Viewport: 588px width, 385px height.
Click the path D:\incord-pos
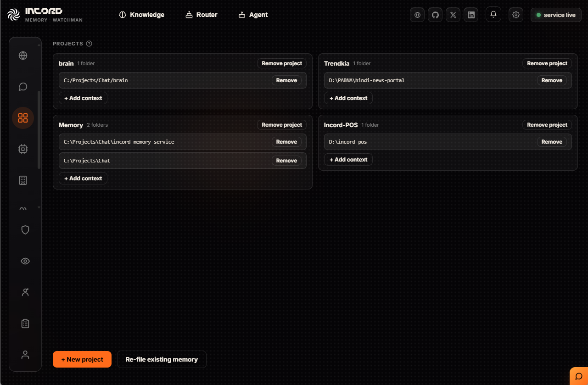point(348,142)
